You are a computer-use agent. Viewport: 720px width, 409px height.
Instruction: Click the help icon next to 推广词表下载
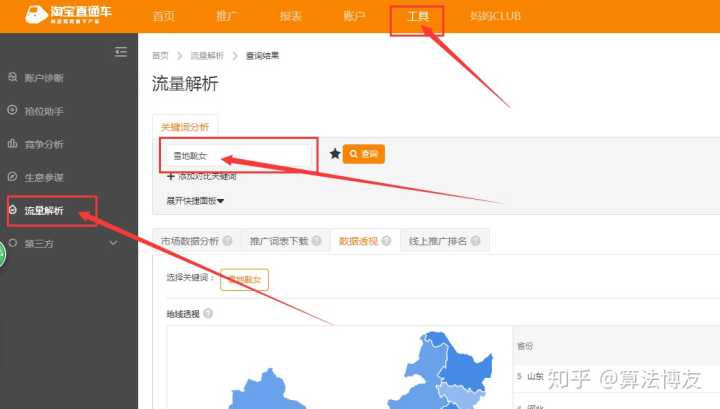pos(316,241)
